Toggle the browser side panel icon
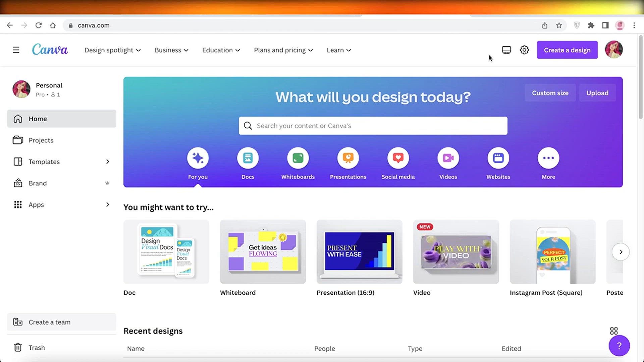The width and height of the screenshot is (644, 362). (605, 25)
